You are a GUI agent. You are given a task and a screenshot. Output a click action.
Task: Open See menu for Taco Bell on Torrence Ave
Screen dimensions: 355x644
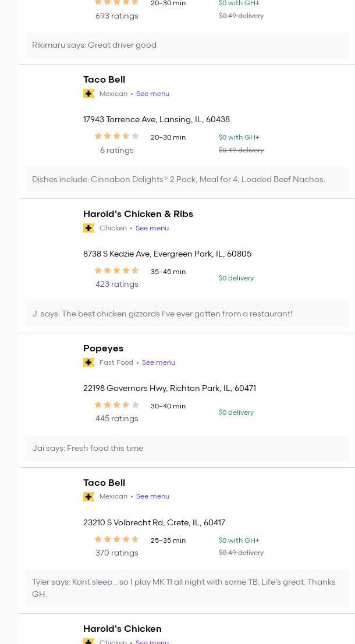[152, 94]
